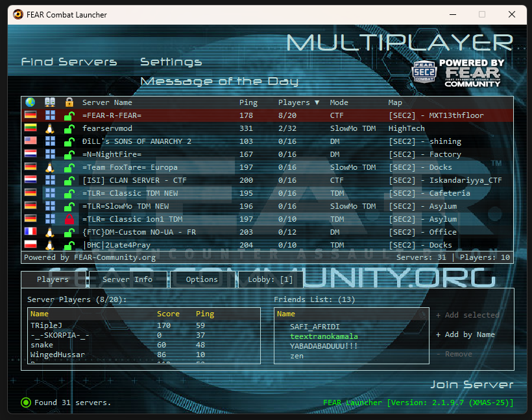Click the padlock column header icon
532x420 pixels.
(69, 102)
